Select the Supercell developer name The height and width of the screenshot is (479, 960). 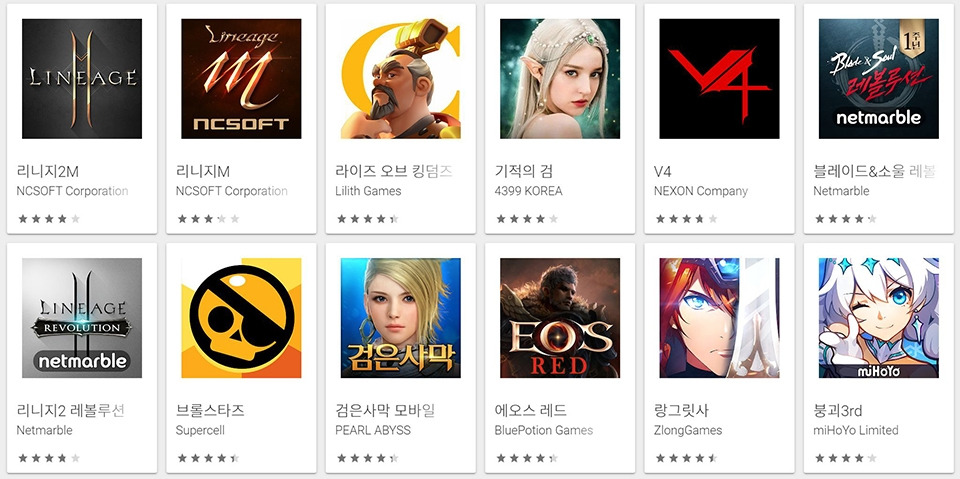tap(200, 431)
